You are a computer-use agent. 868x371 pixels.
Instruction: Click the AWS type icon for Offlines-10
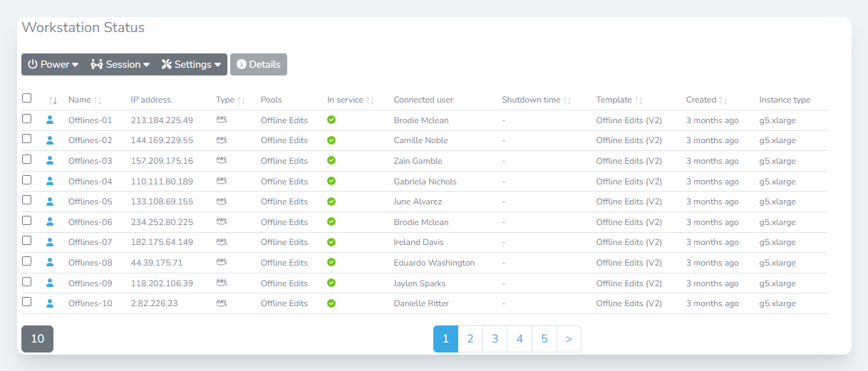pyautogui.click(x=221, y=303)
